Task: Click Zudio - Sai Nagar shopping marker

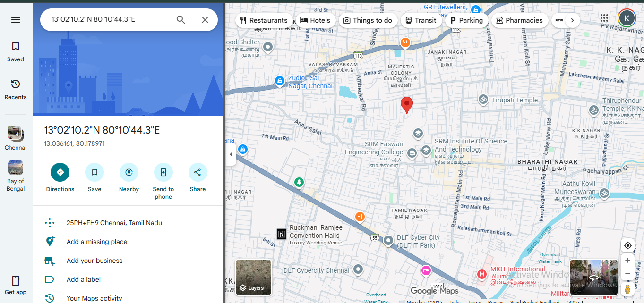Action: 280,81
